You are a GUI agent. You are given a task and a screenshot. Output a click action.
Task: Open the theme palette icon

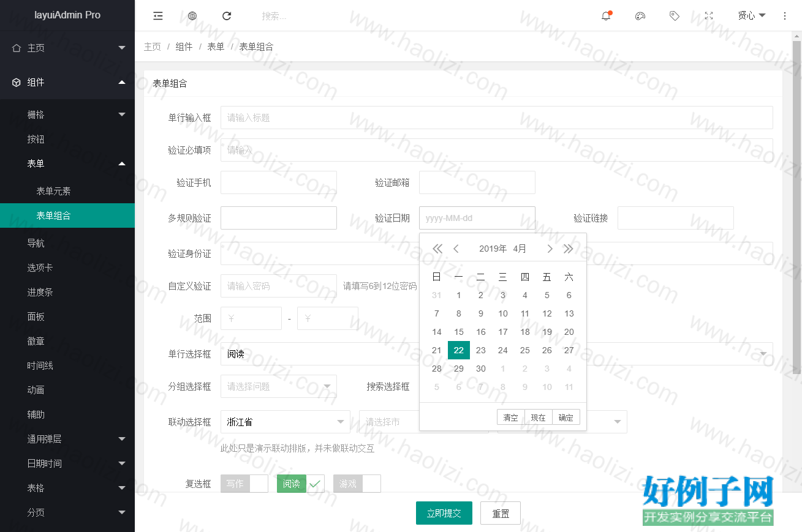point(640,16)
